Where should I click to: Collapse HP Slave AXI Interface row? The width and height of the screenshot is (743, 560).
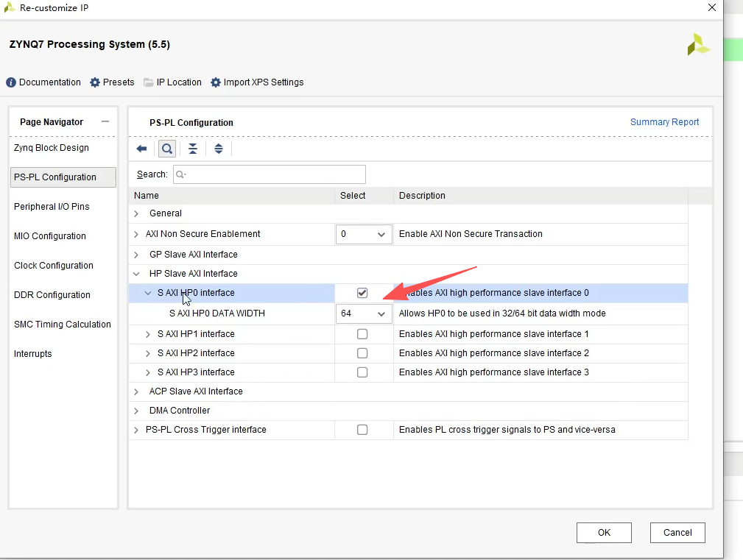click(x=136, y=274)
